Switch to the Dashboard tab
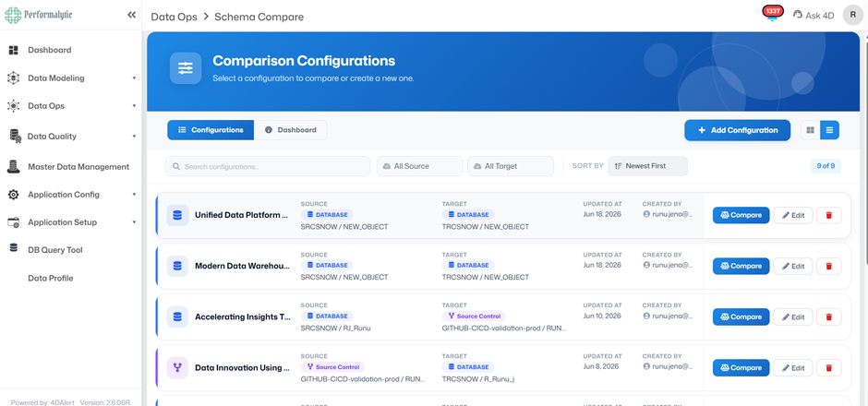The width and height of the screenshot is (868, 406). click(291, 130)
